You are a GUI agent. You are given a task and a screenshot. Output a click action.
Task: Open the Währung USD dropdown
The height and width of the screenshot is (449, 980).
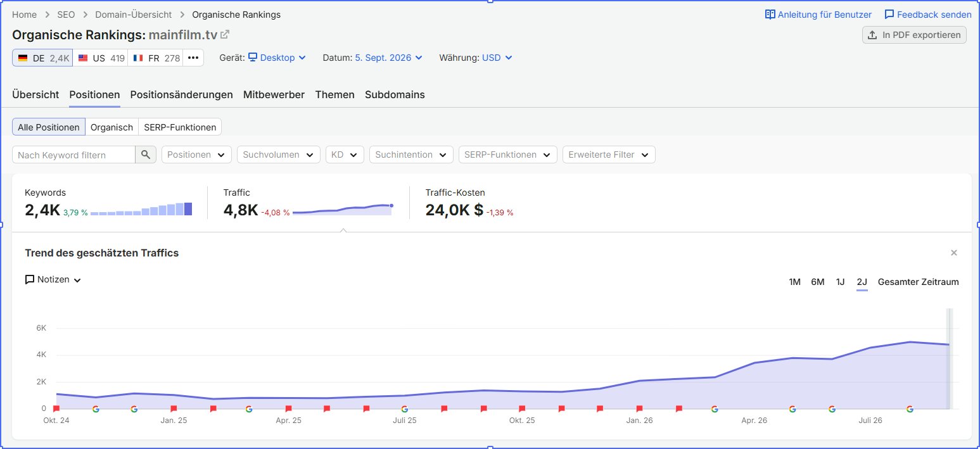(x=497, y=58)
